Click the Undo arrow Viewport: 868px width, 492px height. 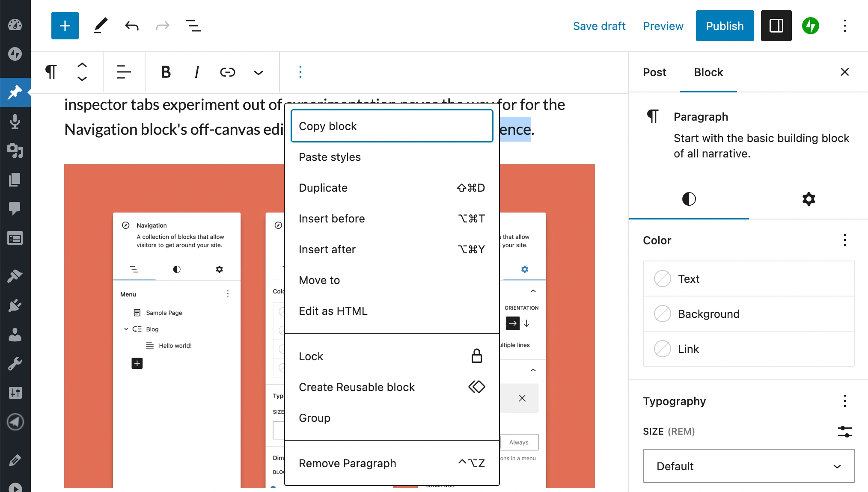[x=131, y=26]
